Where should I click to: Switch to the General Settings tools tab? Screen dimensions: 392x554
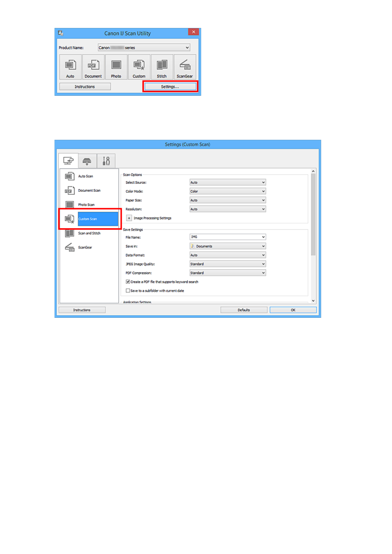106,161
